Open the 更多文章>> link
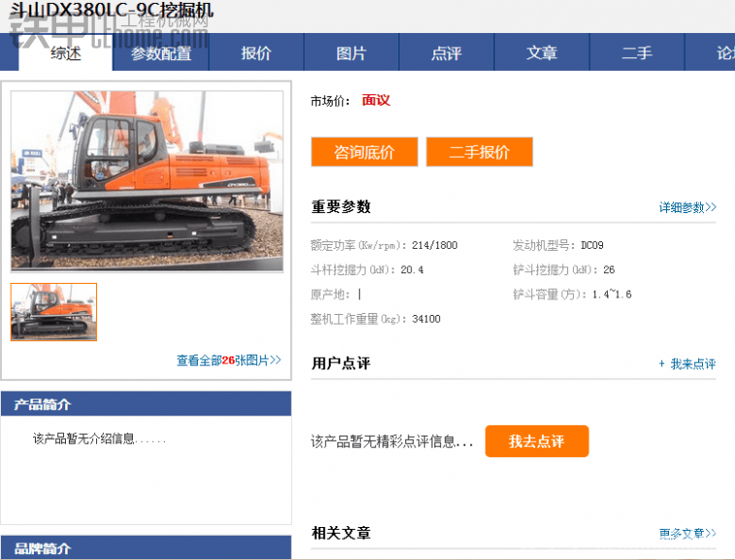735x560 pixels. pyautogui.click(x=687, y=533)
